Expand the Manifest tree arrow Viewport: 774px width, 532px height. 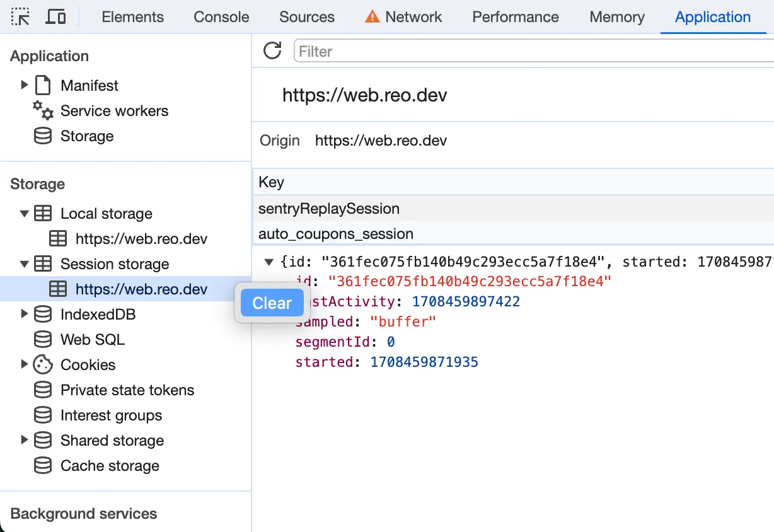point(25,85)
